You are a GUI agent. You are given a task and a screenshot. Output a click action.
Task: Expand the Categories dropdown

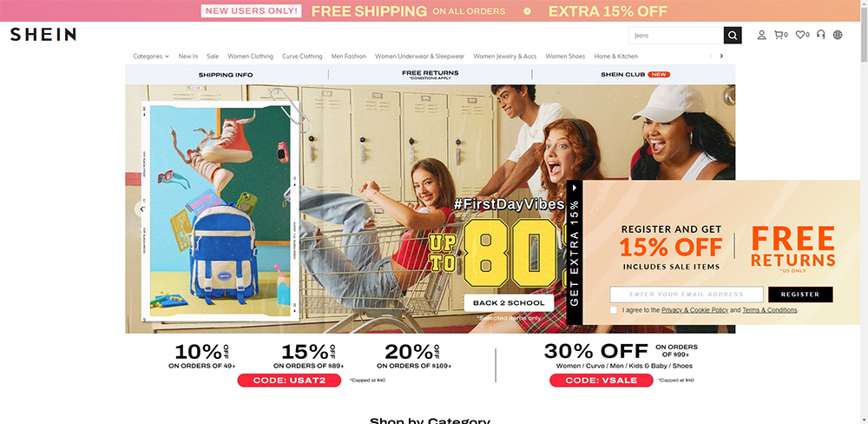pos(151,56)
